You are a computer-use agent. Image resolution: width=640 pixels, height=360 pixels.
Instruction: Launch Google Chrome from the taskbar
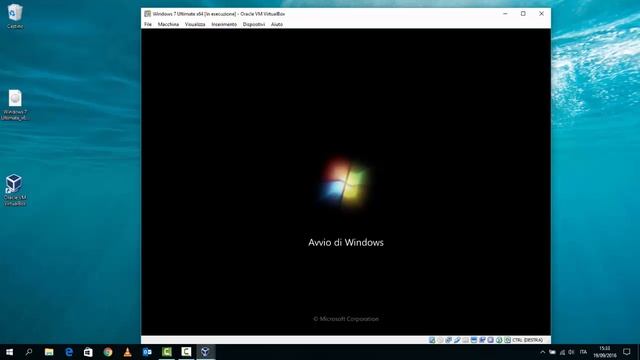pyautogui.click(x=108, y=352)
